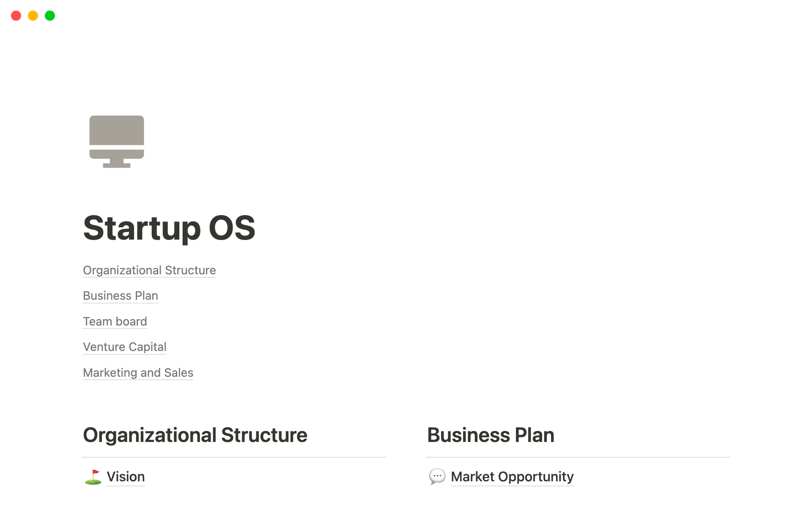This screenshot has width=812, height=508.
Task: Expand the Vision sub-item
Action: [x=125, y=476]
